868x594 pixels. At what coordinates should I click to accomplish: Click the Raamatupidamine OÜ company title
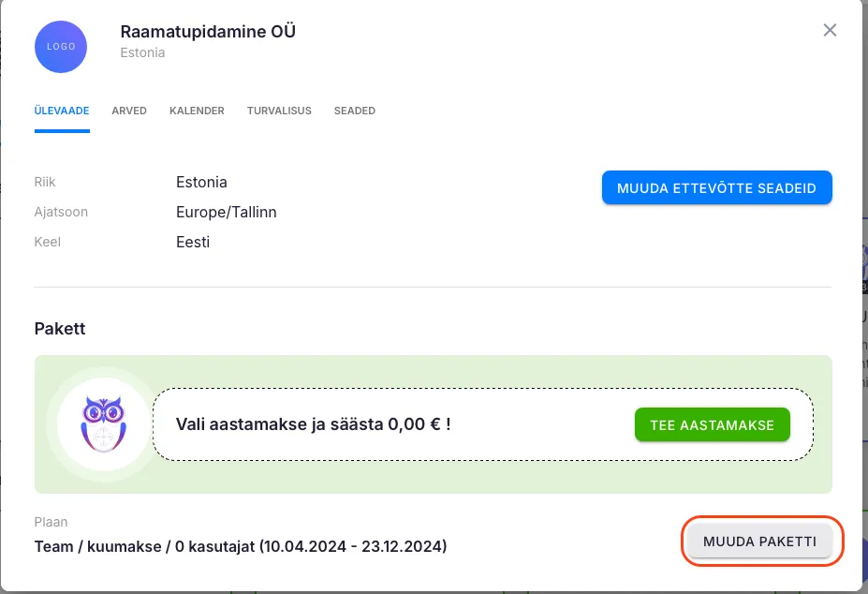208,32
